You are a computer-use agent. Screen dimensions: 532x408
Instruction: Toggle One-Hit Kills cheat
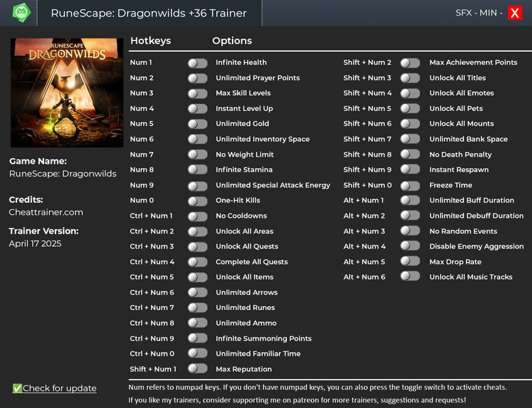tap(198, 201)
